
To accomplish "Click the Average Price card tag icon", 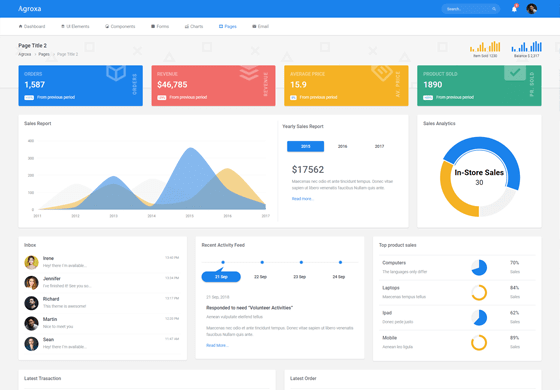I will coord(382,73).
